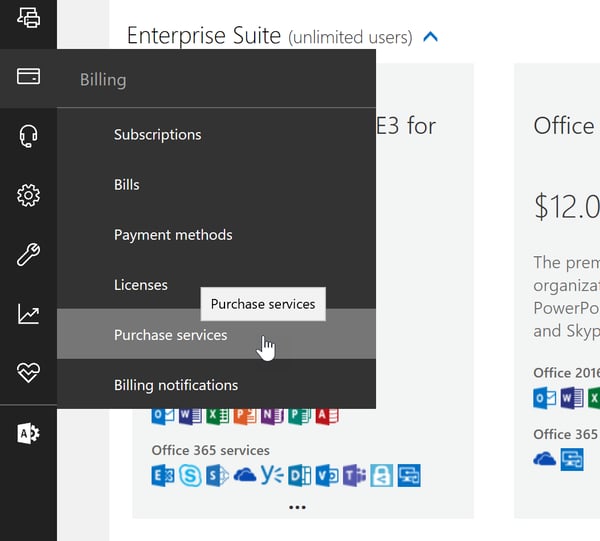The height and width of the screenshot is (541, 600).
Task: Click the Skype for Business service icon
Action: [190, 476]
